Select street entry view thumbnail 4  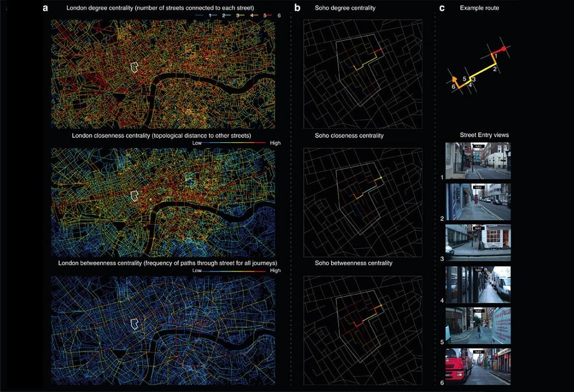coord(478,284)
